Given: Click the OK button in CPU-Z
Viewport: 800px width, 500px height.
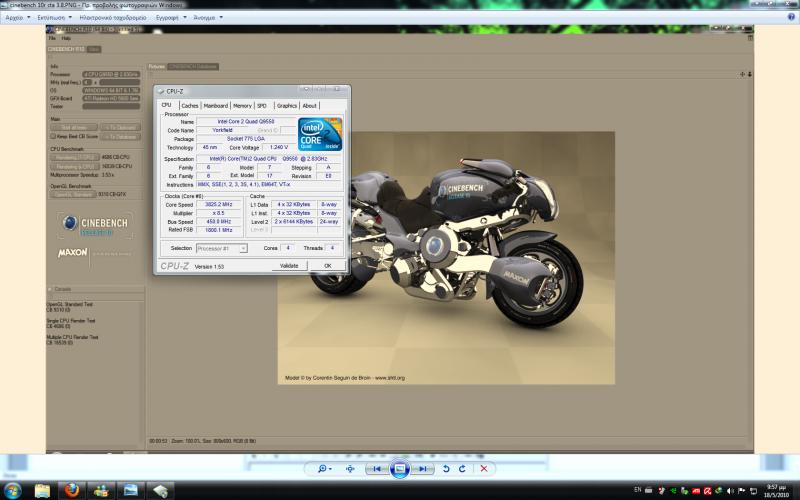Looking at the screenshot, I should [328, 266].
